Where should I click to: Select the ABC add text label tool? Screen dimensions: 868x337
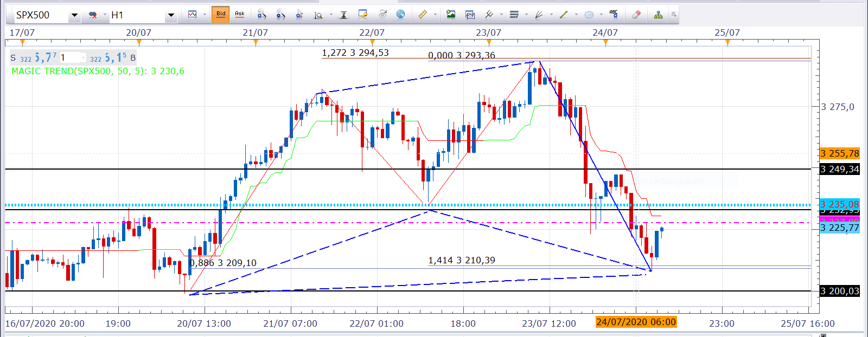click(x=614, y=14)
